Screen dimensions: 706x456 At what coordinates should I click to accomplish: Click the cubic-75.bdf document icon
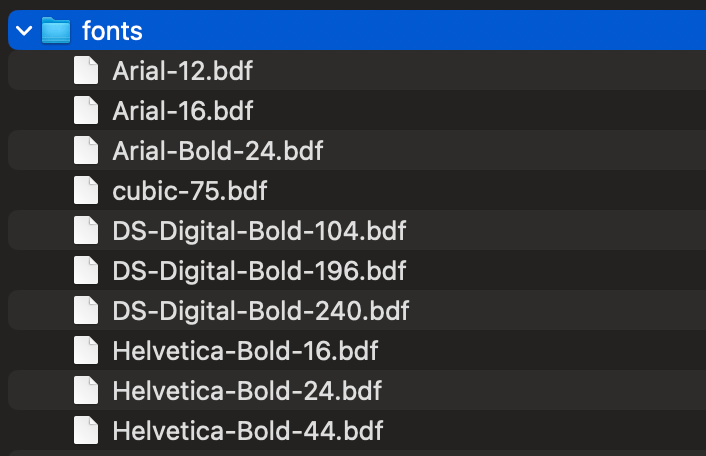click(87, 190)
